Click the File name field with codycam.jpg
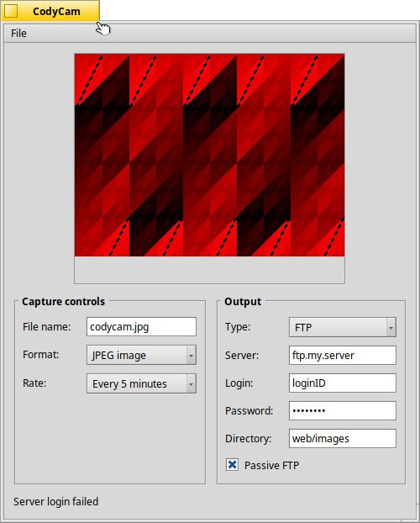Image resolution: width=420 pixels, height=523 pixels. [x=141, y=326]
